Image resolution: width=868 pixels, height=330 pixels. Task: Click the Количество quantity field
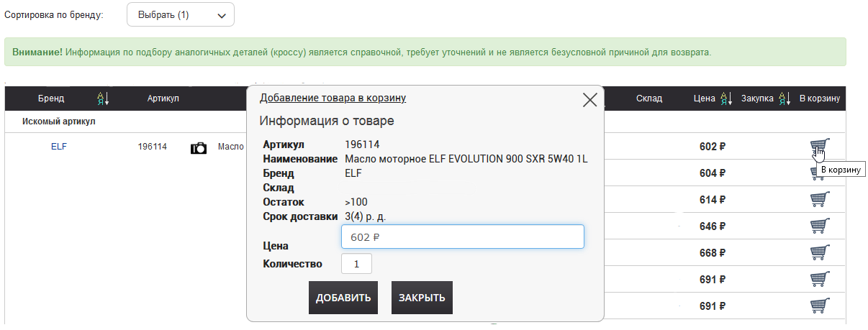[357, 264]
